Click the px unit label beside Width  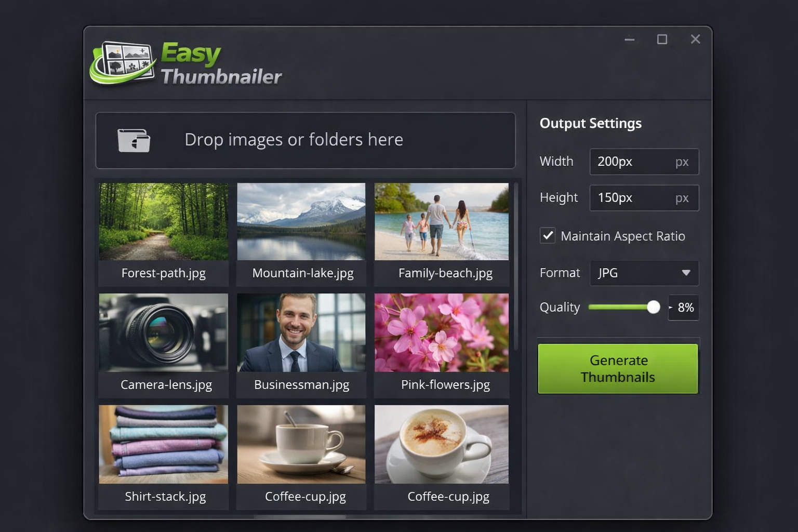[683, 162]
